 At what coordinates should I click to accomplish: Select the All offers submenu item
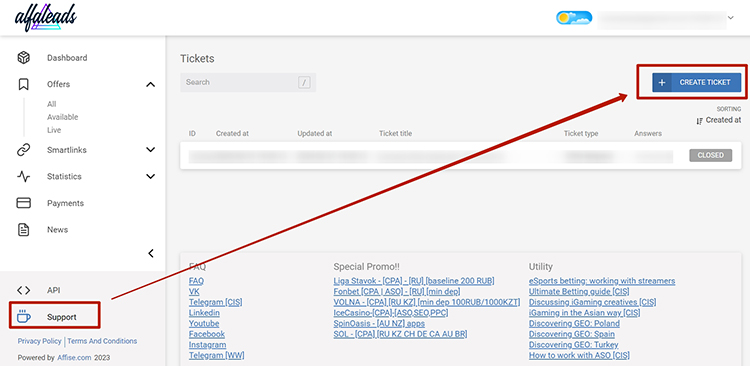coord(52,104)
